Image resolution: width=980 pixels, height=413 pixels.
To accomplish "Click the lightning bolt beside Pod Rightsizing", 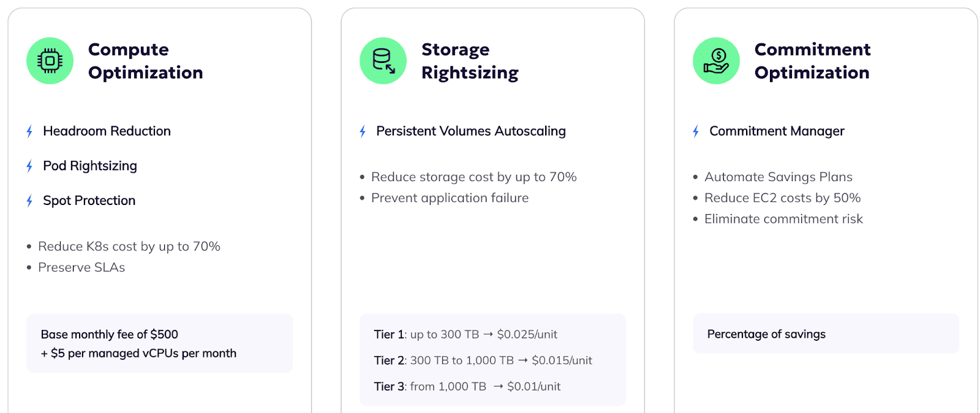I will pos(29,166).
